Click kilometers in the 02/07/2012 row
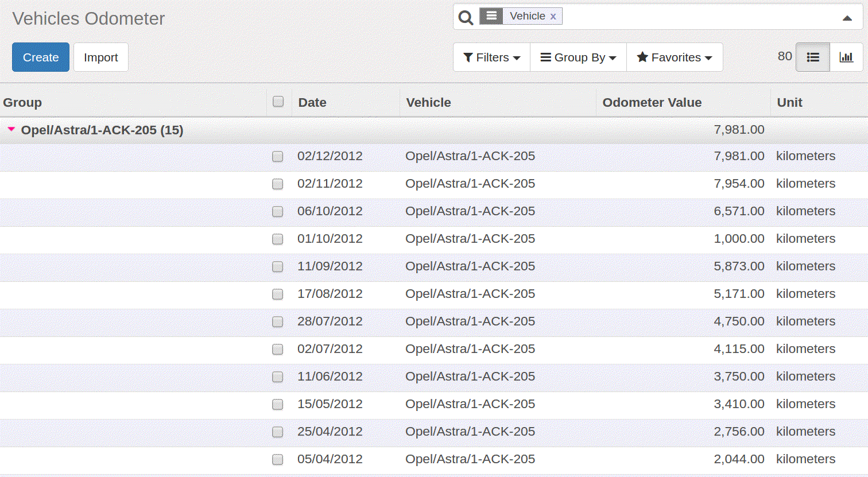Image resolution: width=868 pixels, height=477 pixels. [x=805, y=349]
